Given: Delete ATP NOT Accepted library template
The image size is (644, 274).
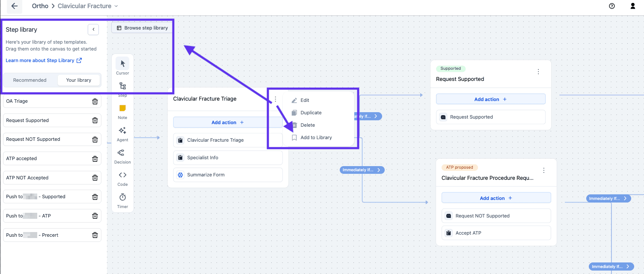Looking at the screenshot, I should [x=95, y=178].
